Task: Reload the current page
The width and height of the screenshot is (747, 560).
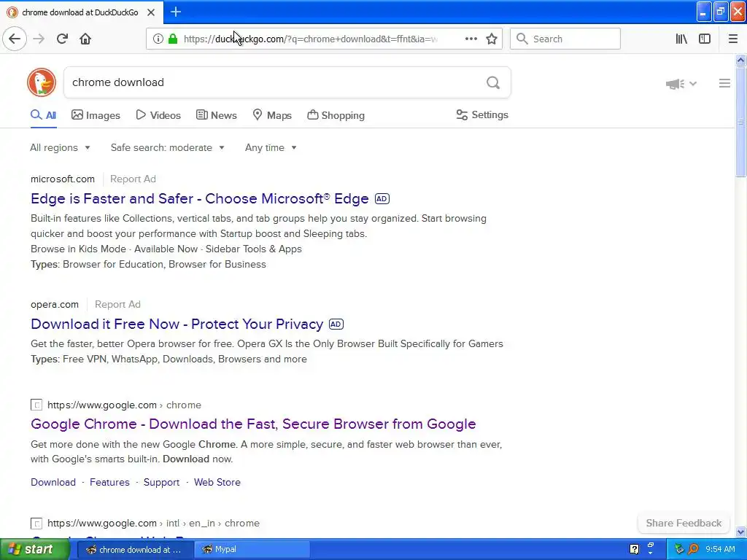Action: tap(62, 39)
